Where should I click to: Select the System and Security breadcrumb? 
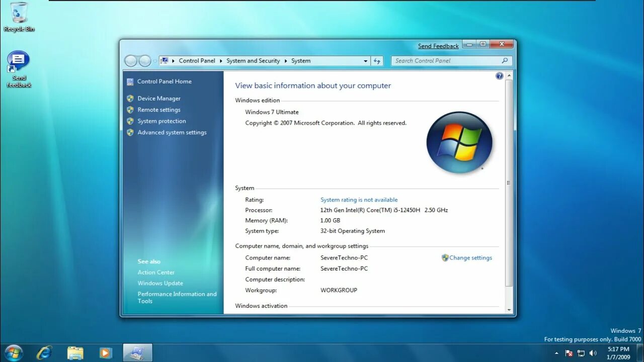(x=253, y=61)
